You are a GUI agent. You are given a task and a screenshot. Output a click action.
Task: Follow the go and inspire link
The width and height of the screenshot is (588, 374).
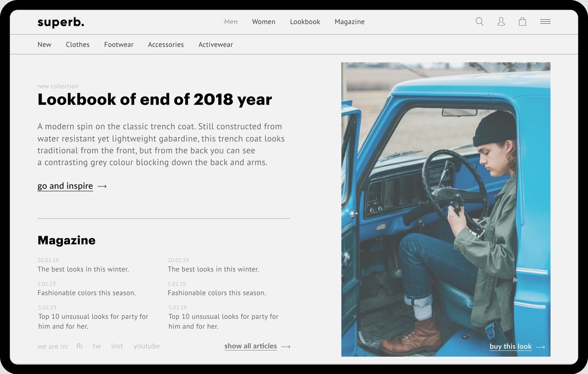[x=65, y=186]
